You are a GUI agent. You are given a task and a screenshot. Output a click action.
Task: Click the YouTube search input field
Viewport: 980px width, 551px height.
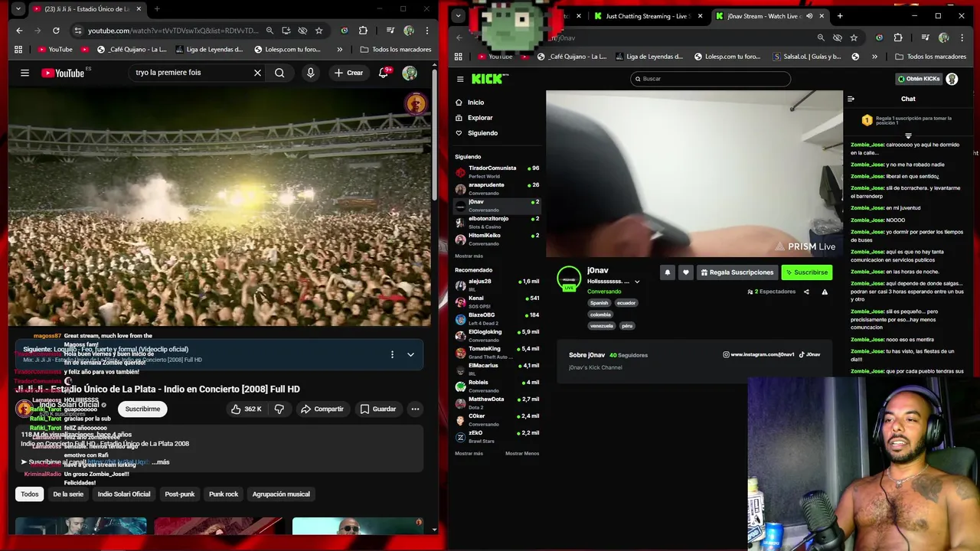tap(191, 73)
